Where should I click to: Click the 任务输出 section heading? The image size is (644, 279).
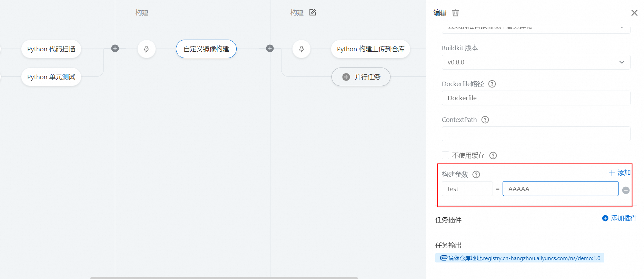[448, 245]
